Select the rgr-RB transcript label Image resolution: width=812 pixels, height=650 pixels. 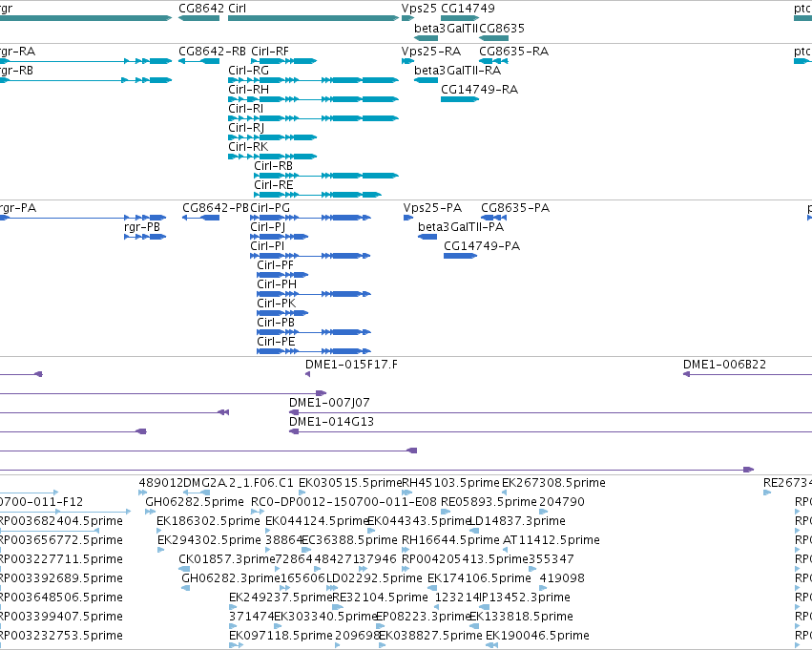(x=16, y=71)
